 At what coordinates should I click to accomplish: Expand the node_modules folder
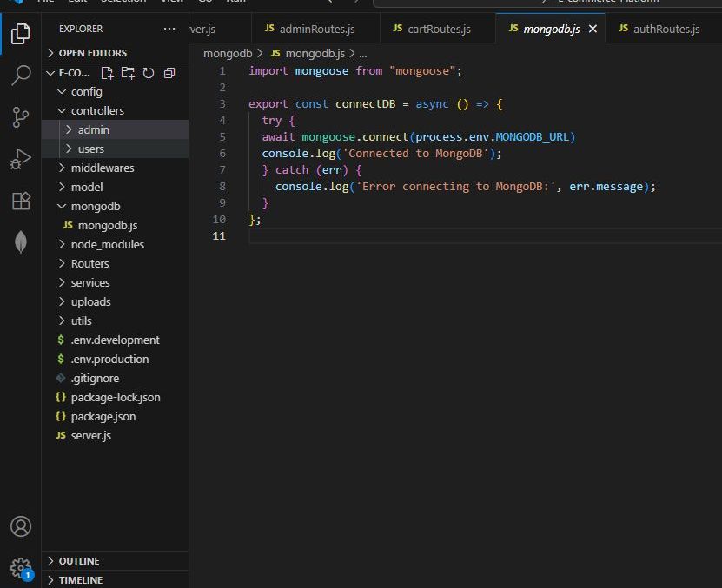(115, 245)
